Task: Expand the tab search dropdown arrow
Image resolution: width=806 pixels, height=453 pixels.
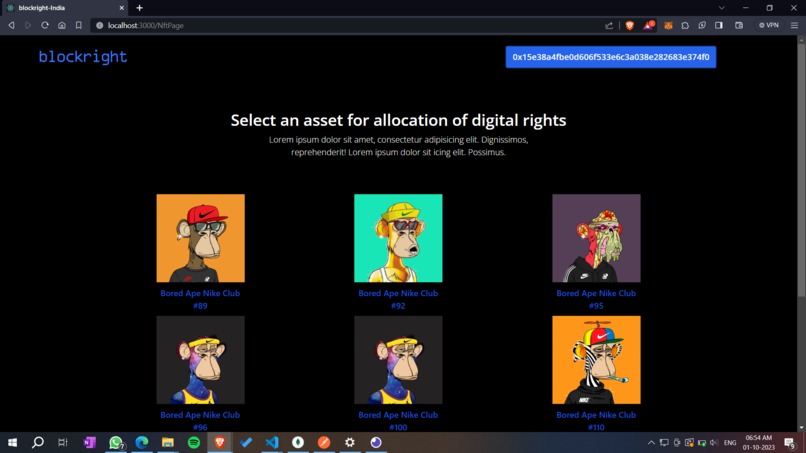Action: [722, 8]
